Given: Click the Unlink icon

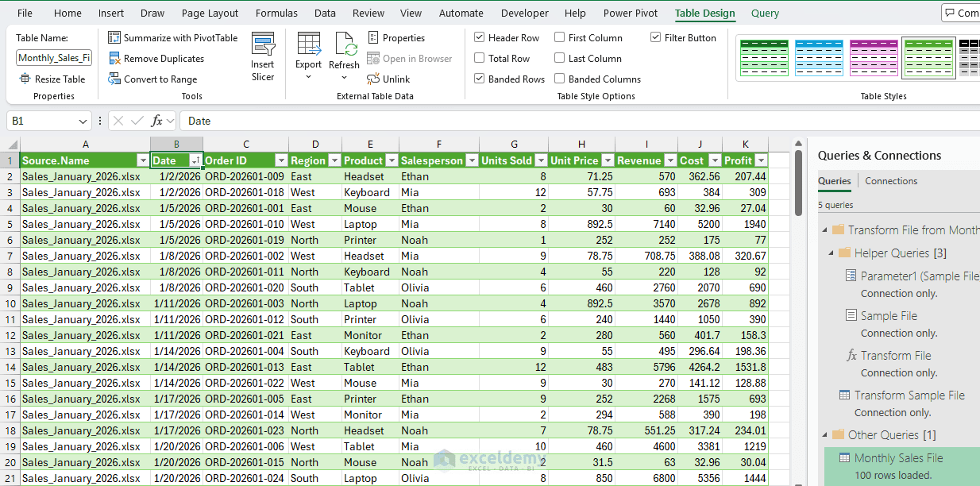Looking at the screenshot, I should pyautogui.click(x=373, y=79).
